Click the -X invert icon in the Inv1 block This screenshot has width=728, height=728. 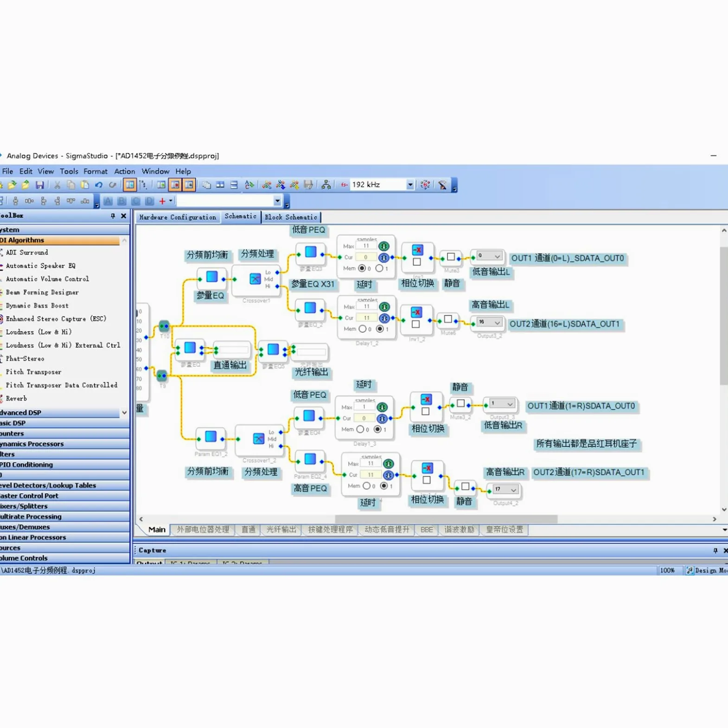point(417,250)
